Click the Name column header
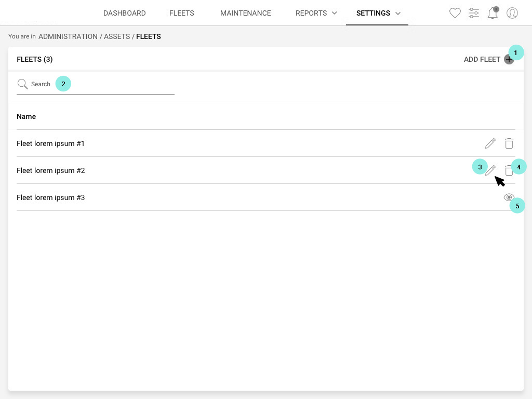This screenshot has width=532, height=399. (26, 116)
